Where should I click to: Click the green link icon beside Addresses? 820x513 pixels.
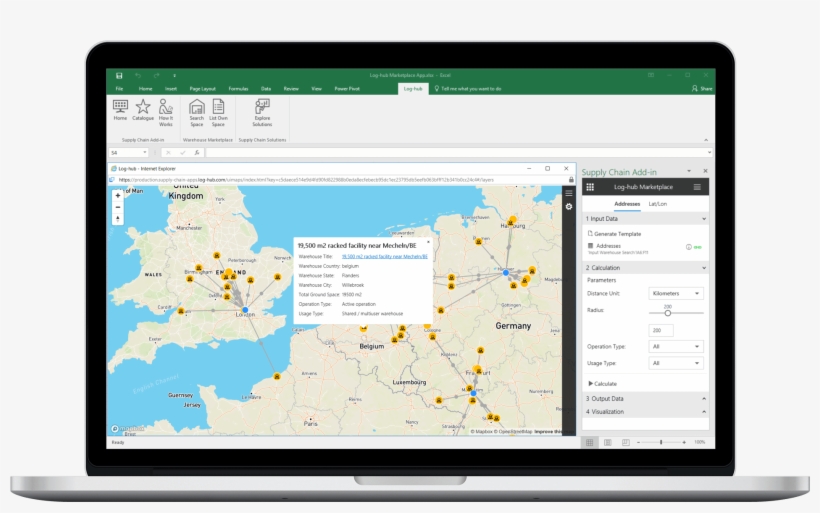pos(698,247)
